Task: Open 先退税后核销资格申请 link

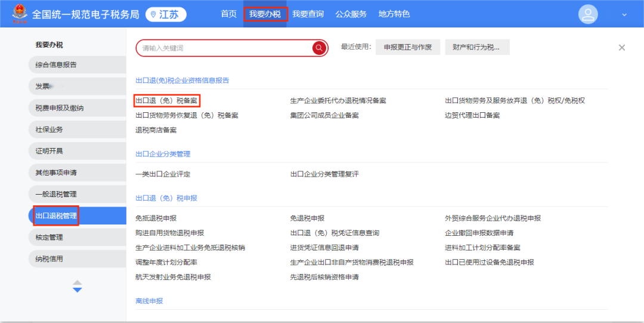Action: (x=324, y=278)
